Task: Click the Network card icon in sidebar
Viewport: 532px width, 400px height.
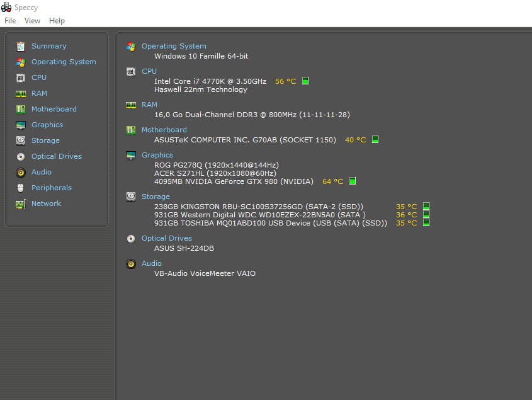Action: [21, 203]
